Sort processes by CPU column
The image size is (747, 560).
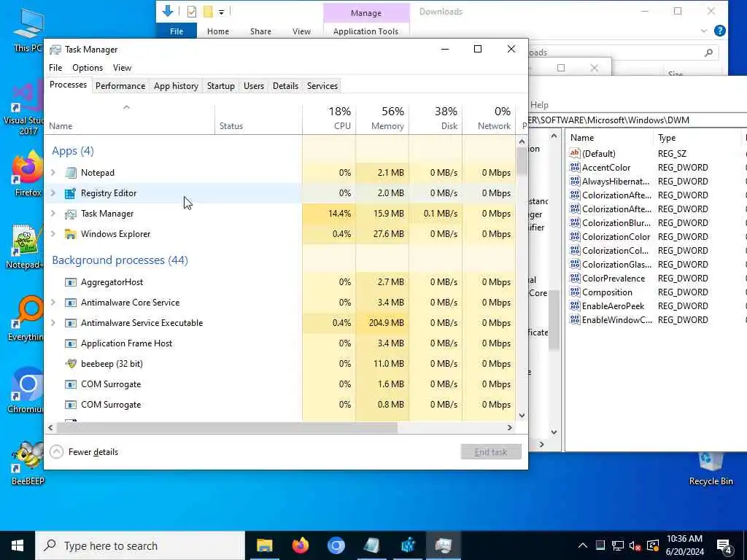329,118
